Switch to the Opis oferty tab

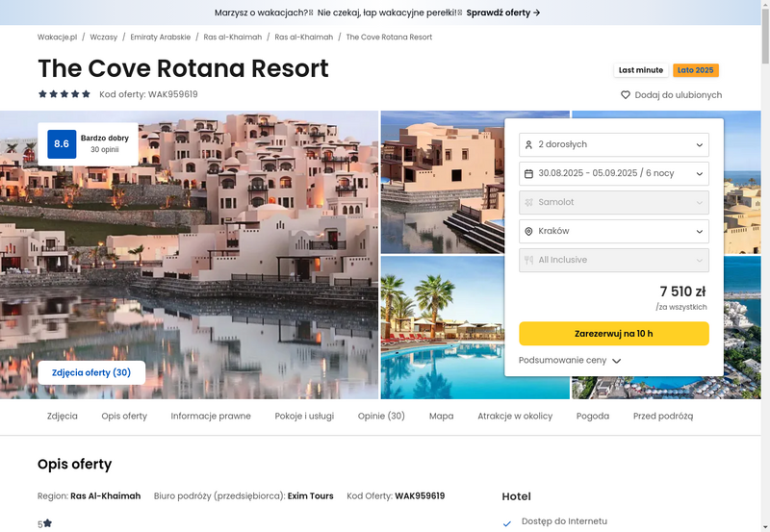pos(124,417)
